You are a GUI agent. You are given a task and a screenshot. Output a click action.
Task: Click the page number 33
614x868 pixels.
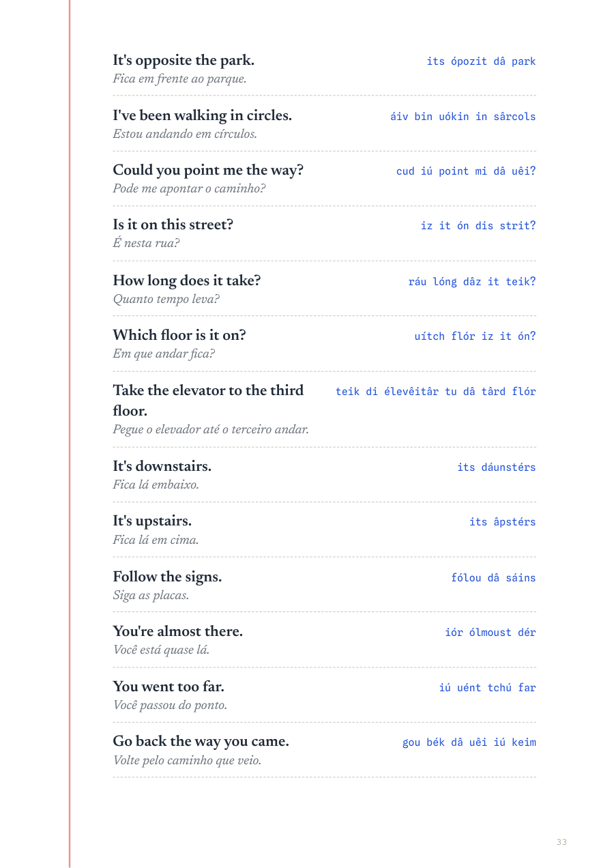[561, 842]
